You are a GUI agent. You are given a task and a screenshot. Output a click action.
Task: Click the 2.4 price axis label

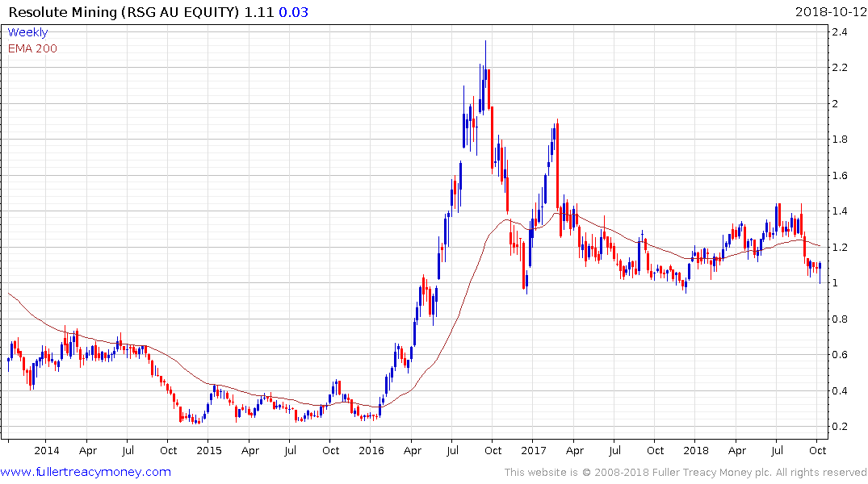pyautogui.click(x=840, y=32)
